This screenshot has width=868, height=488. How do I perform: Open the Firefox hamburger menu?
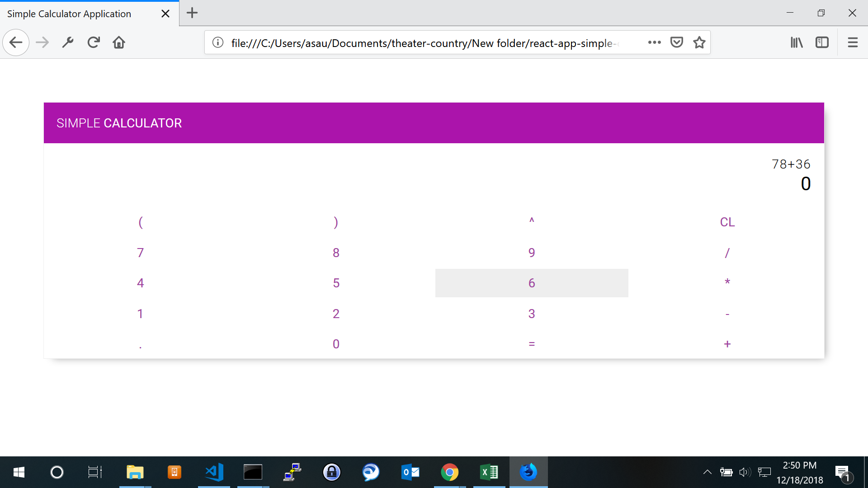coord(853,42)
